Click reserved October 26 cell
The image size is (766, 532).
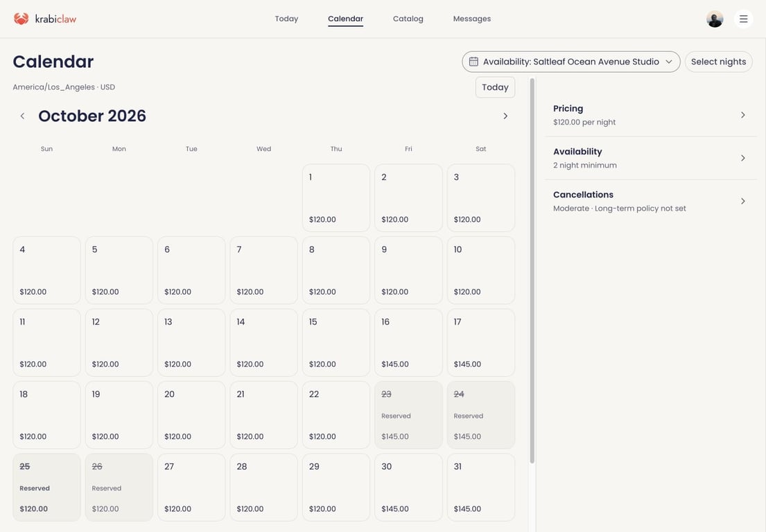(x=119, y=487)
